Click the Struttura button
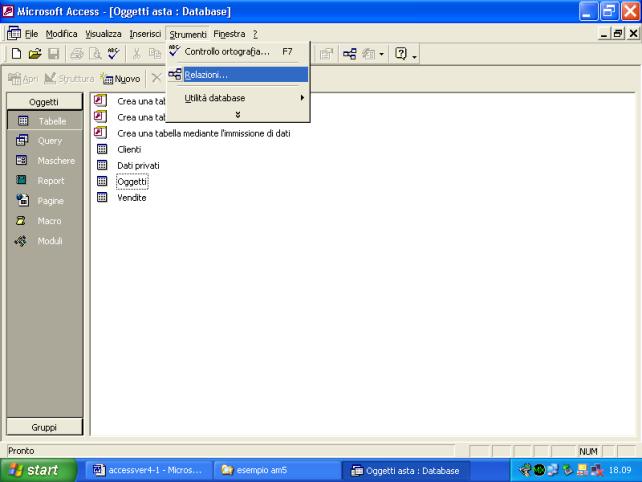This screenshot has width=642, height=482. pos(69,78)
